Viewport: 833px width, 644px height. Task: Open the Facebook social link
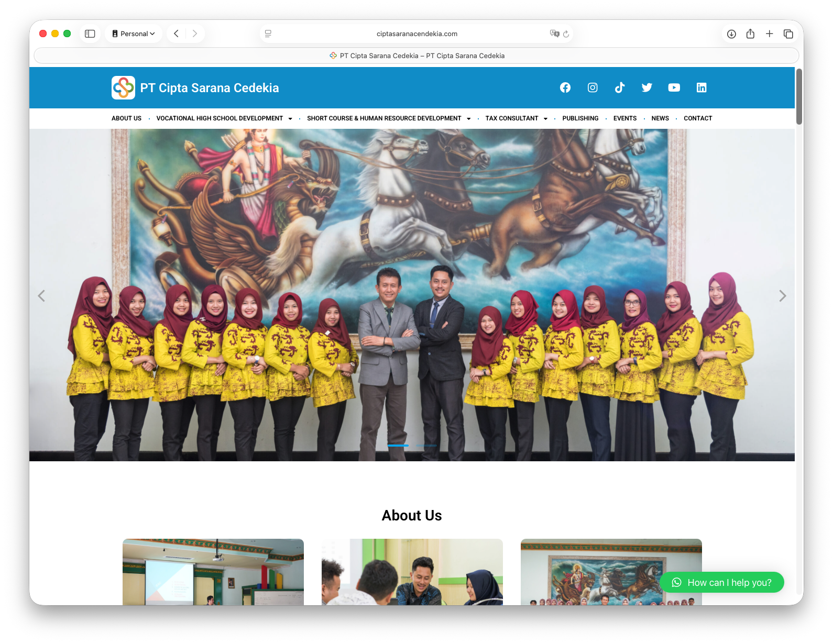point(565,87)
